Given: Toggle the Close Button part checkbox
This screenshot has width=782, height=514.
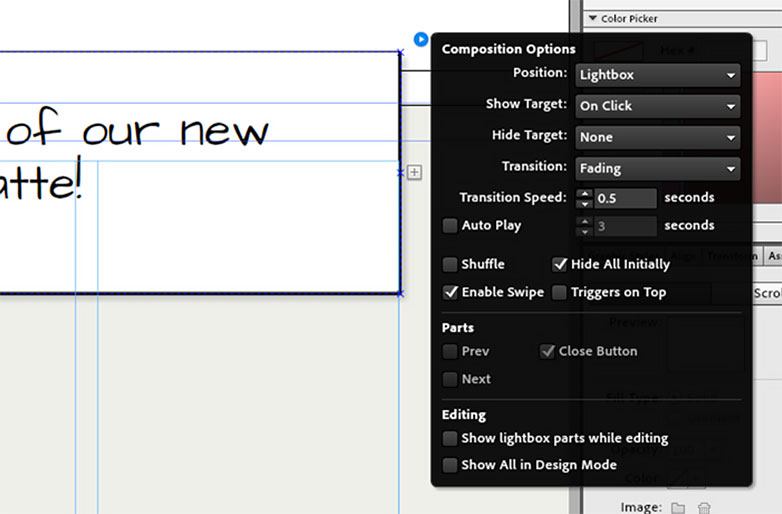Looking at the screenshot, I should 547,351.
